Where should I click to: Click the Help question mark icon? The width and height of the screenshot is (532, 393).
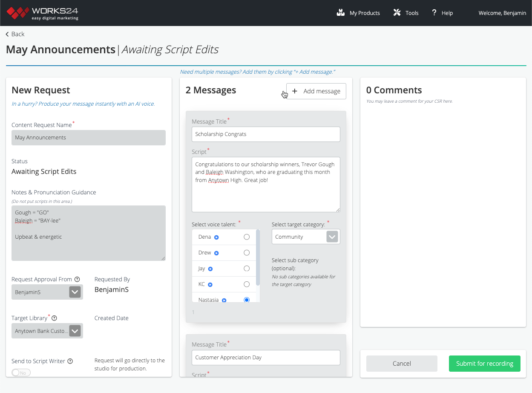(x=434, y=13)
